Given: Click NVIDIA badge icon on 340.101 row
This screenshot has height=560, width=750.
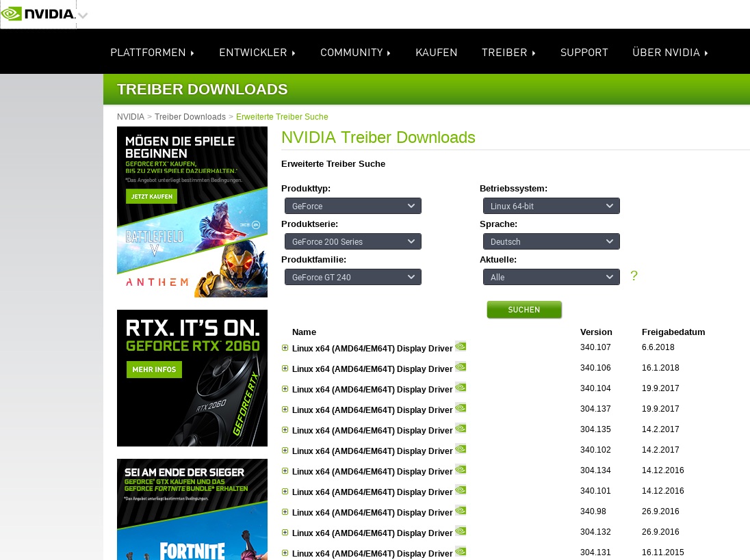Looking at the screenshot, I should click(461, 490).
